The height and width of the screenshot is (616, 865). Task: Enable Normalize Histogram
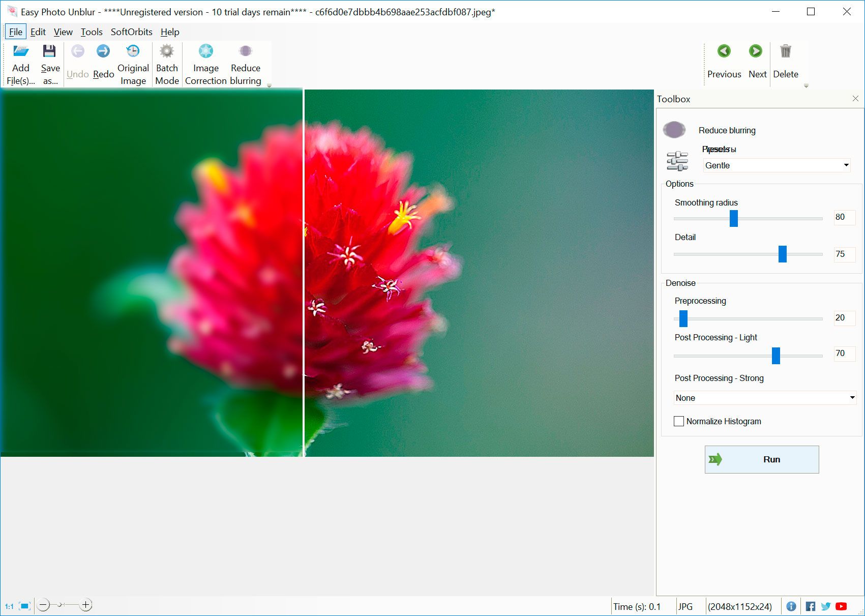tap(679, 421)
